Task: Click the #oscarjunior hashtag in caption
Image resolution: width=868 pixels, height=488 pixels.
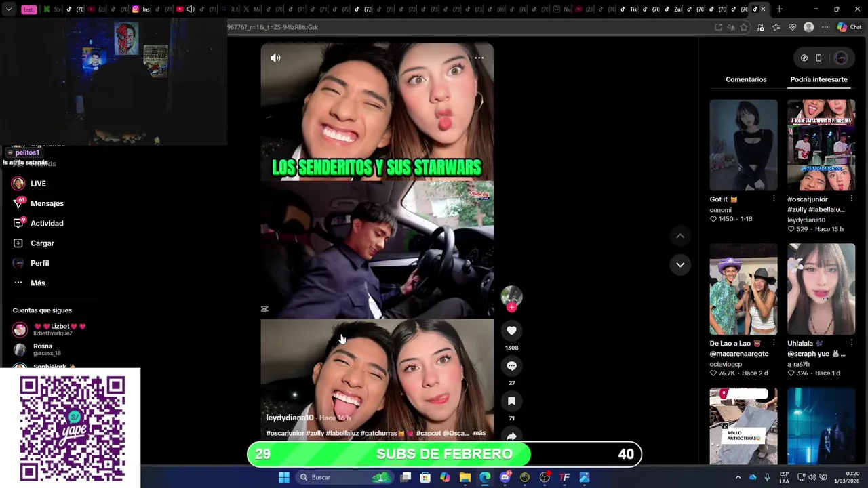Action: [x=285, y=433]
